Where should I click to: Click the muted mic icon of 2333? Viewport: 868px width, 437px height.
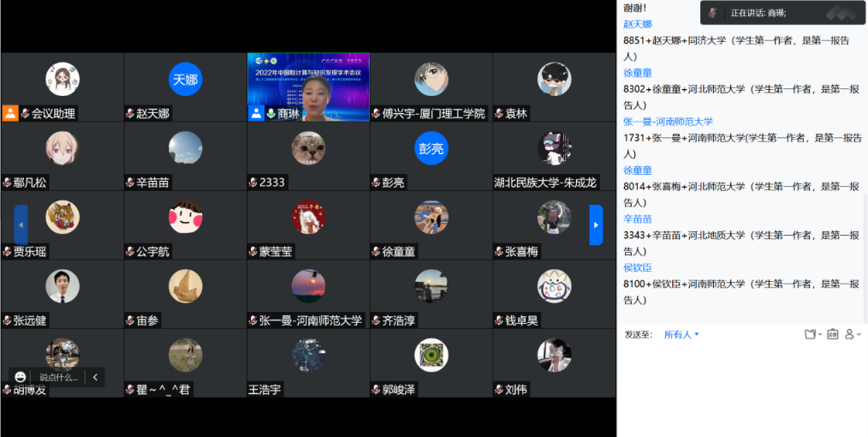[x=253, y=183]
